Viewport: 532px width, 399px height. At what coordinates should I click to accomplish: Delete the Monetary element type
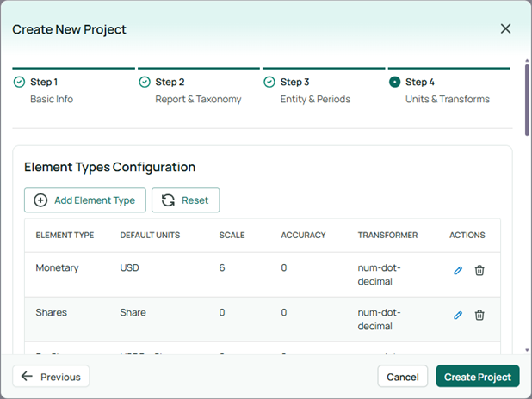(479, 271)
